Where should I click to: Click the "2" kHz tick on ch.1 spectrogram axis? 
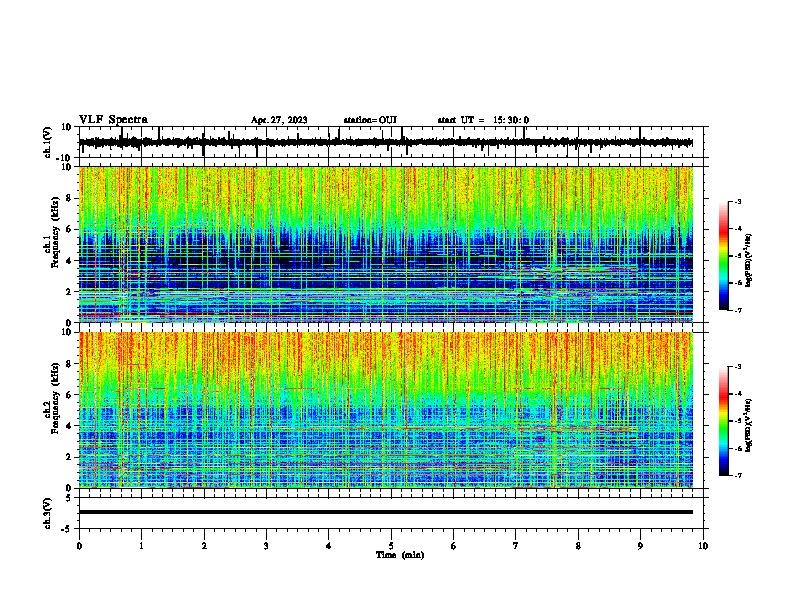tap(70, 292)
